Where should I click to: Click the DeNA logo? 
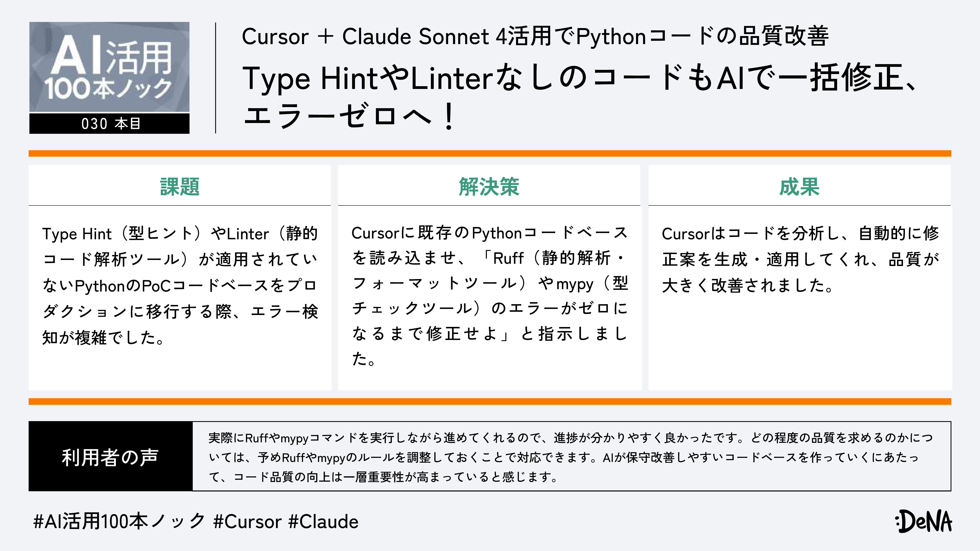coord(923,521)
